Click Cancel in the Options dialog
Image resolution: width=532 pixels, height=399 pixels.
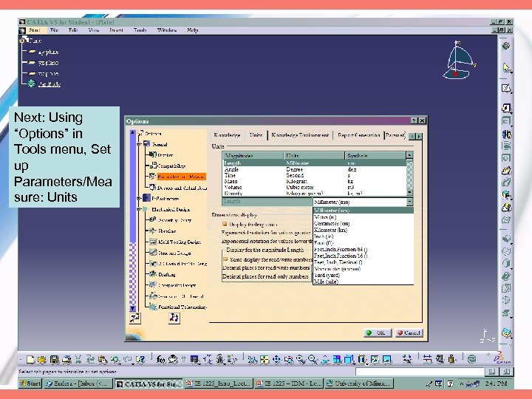[x=409, y=332]
